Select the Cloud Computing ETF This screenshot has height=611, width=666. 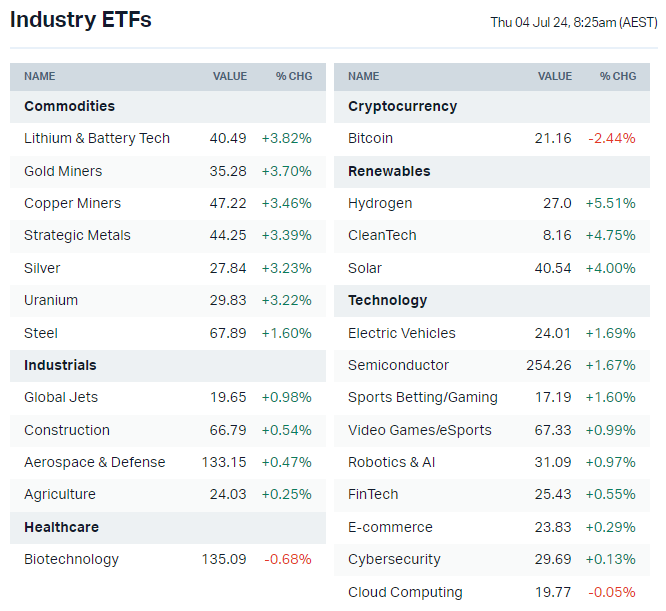[405, 592]
